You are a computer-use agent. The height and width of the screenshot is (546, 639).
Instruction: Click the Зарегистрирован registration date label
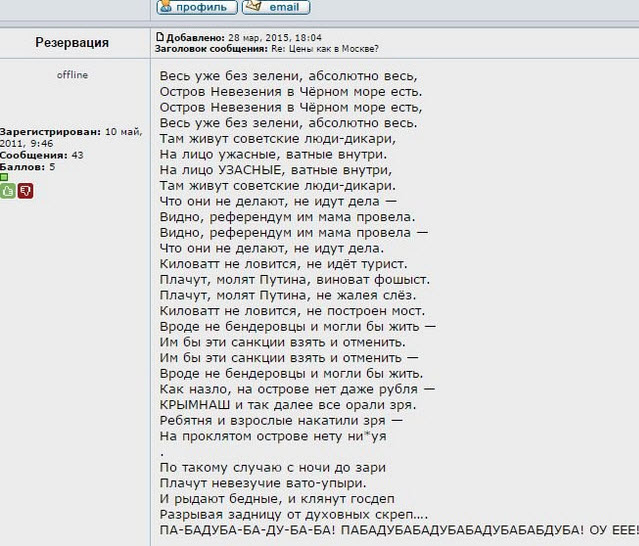tap(48, 132)
